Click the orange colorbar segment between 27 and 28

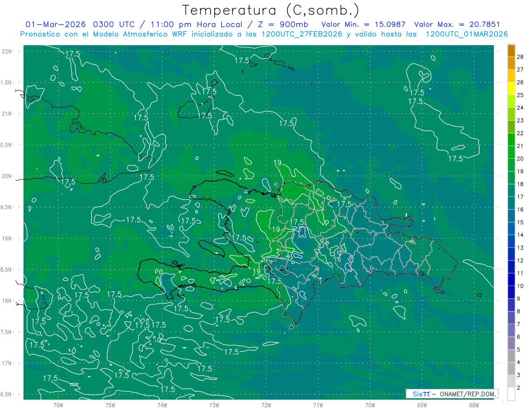(511, 63)
